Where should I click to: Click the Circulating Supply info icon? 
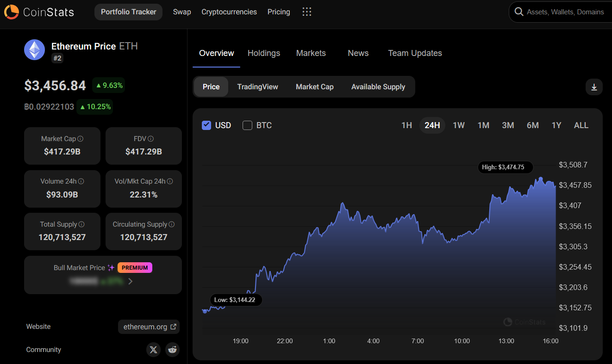[x=171, y=224]
